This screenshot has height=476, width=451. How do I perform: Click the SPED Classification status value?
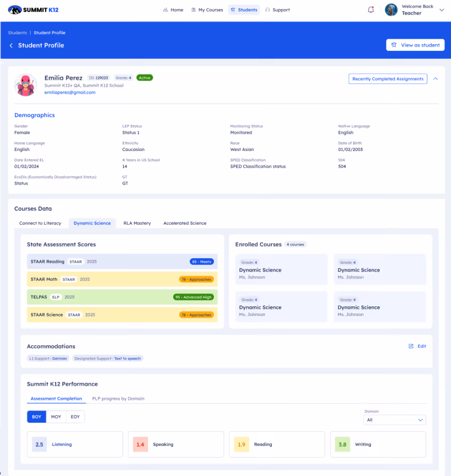click(x=258, y=167)
